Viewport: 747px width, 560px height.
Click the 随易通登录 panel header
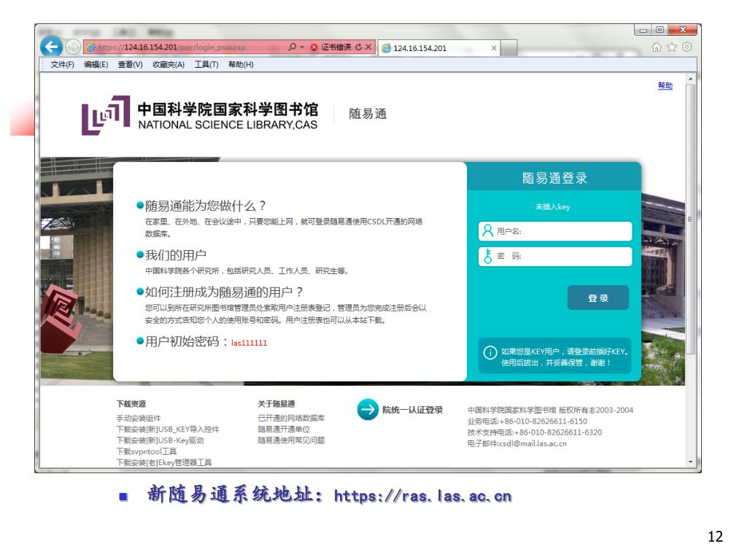554,177
